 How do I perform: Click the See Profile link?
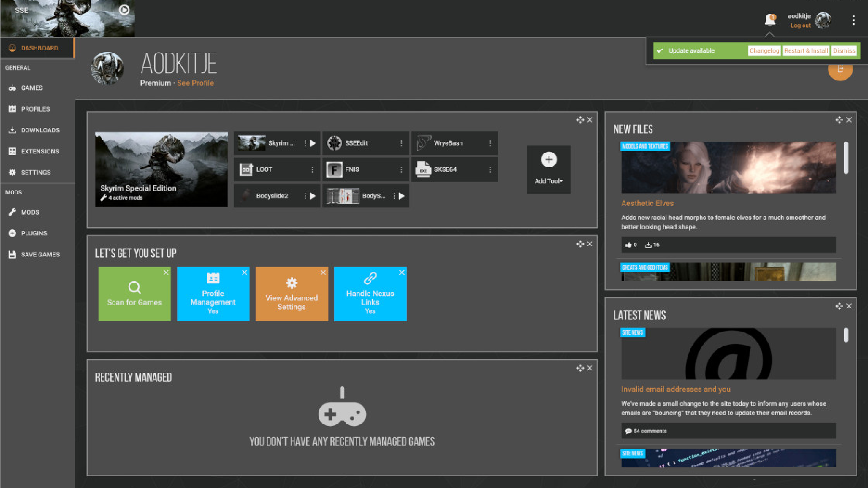[195, 83]
